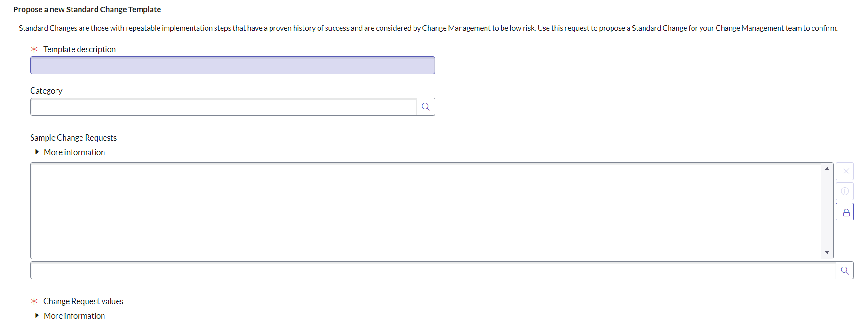Click the list box scroll up arrow

pos(827,169)
